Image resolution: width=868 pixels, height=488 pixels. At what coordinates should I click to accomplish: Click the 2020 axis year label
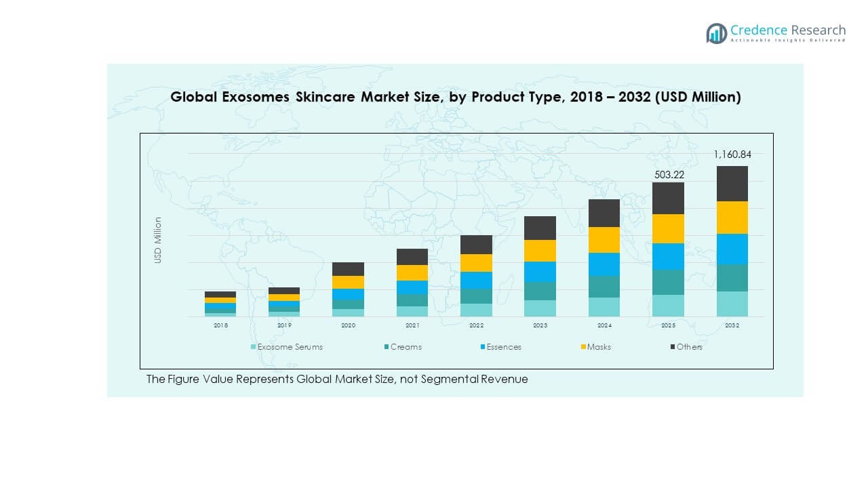pos(348,326)
